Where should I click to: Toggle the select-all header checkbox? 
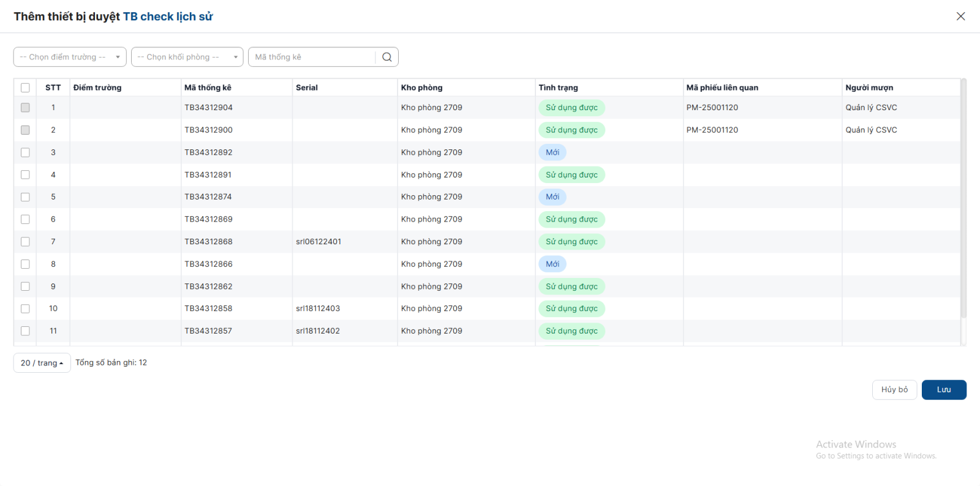[25, 88]
